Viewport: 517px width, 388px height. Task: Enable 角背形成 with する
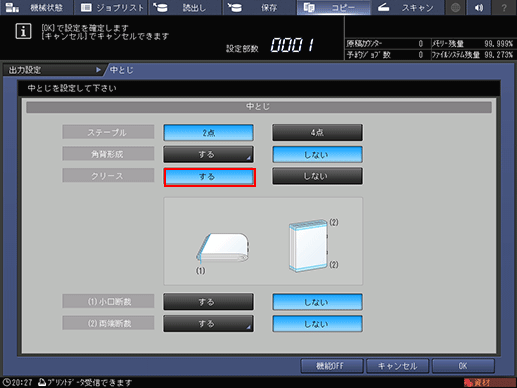208,154
